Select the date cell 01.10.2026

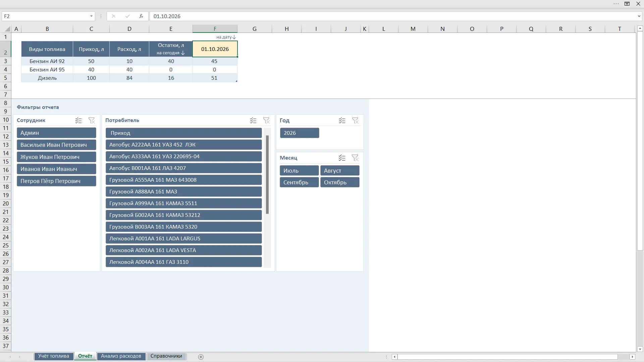coord(215,49)
